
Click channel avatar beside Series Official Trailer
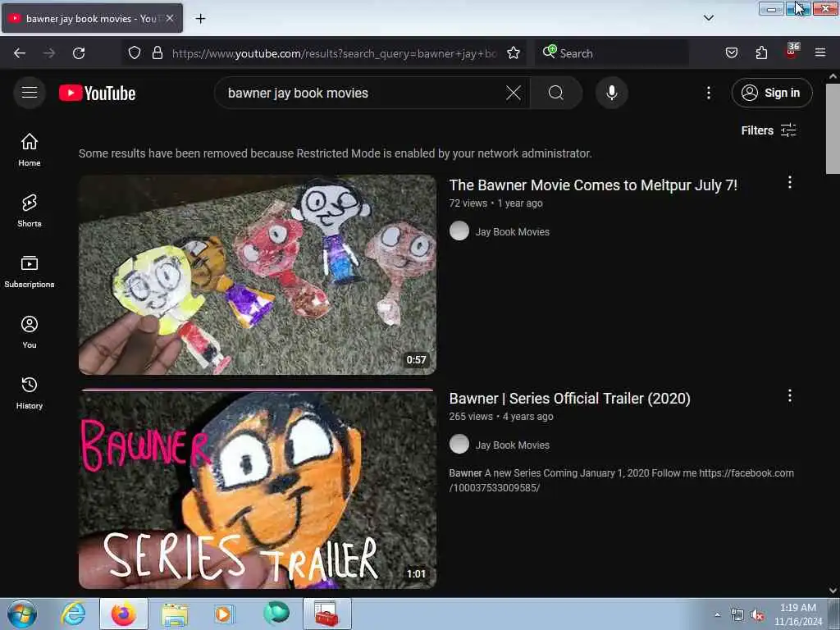pyautogui.click(x=459, y=444)
